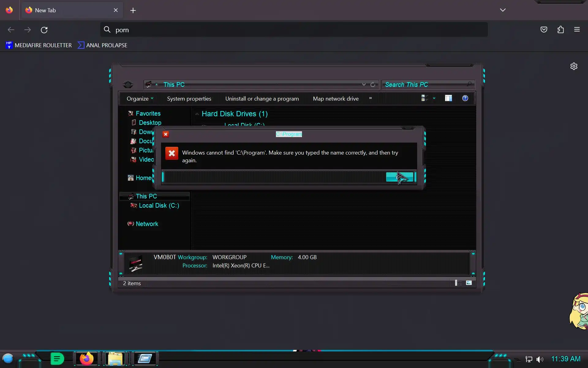Click the File Explorer taskbar icon
The image size is (588, 368).
pos(115,358)
